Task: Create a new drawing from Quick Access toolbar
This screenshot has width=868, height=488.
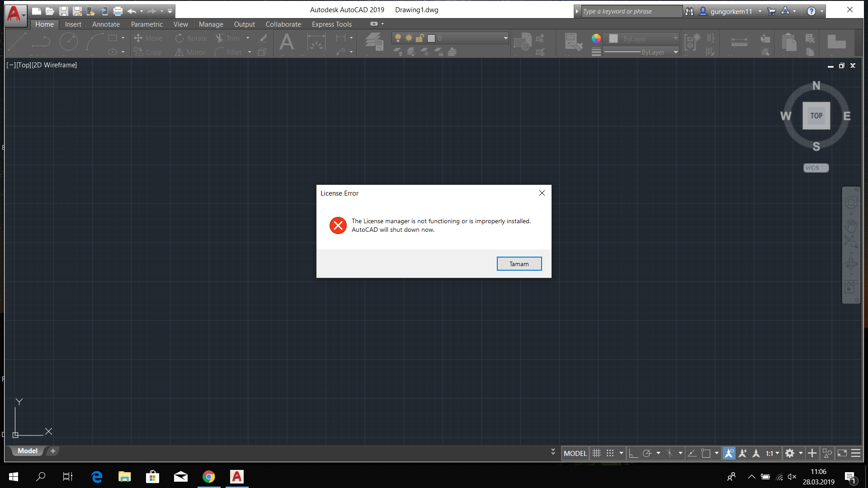Action: click(x=37, y=11)
